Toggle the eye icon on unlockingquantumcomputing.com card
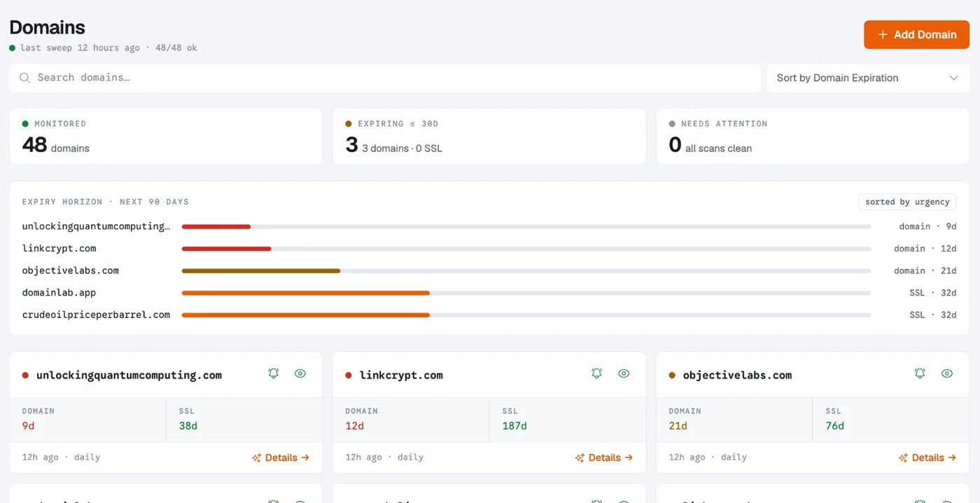This screenshot has height=503, width=980. pyautogui.click(x=300, y=373)
